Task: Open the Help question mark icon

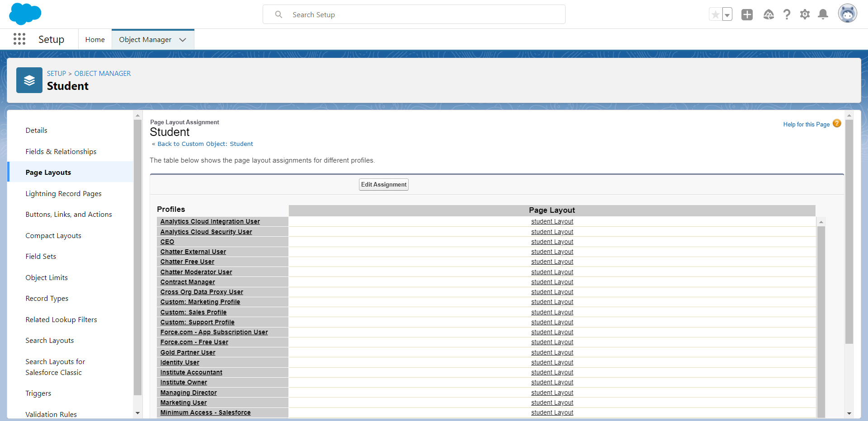Action: pyautogui.click(x=787, y=14)
